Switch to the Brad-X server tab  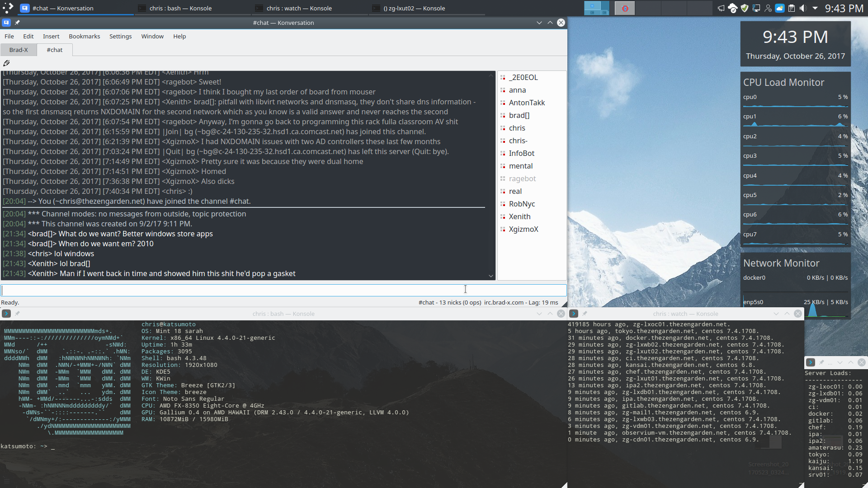pyautogui.click(x=19, y=50)
